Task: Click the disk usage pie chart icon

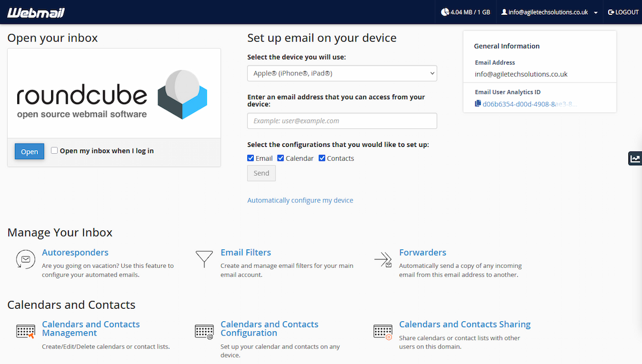Action: point(445,12)
